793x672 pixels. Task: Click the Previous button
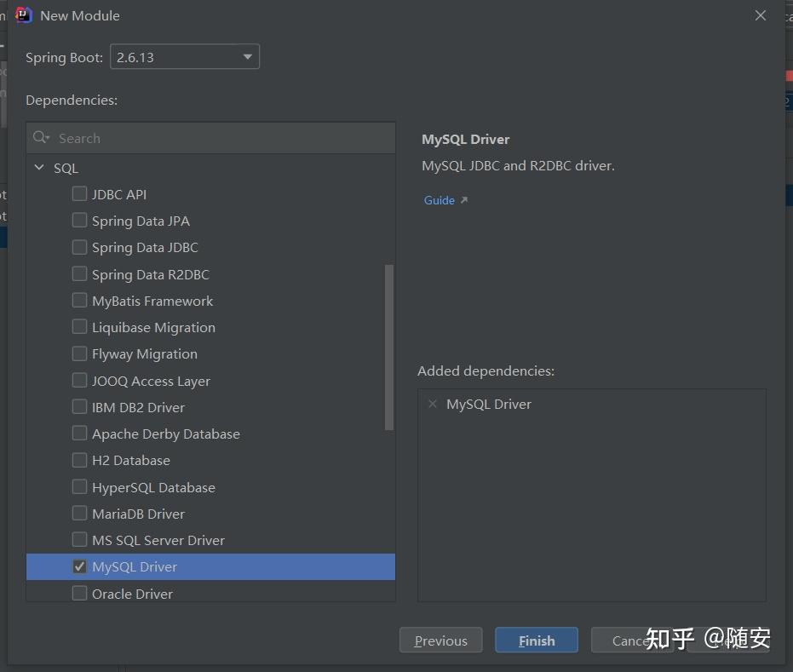(x=440, y=640)
